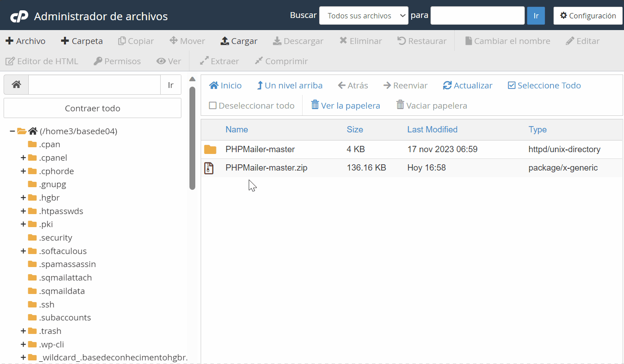
Task: Click the Ver eye button
Action: pyautogui.click(x=169, y=61)
